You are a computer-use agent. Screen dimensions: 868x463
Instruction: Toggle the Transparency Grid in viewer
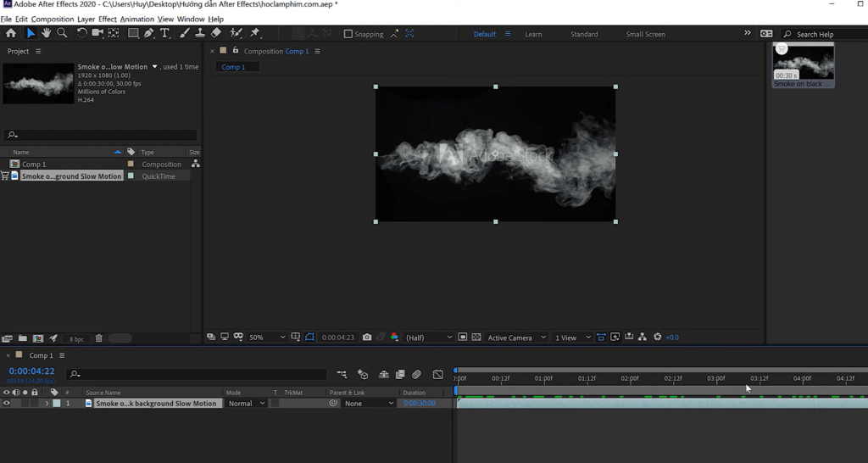coord(476,337)
